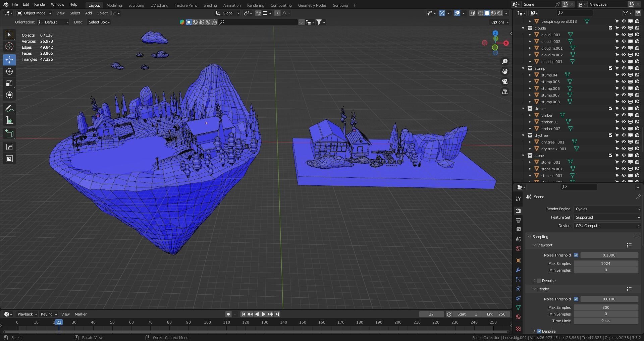
Task: Open the viewport Add menu
Action: click(x=88, y=13)
